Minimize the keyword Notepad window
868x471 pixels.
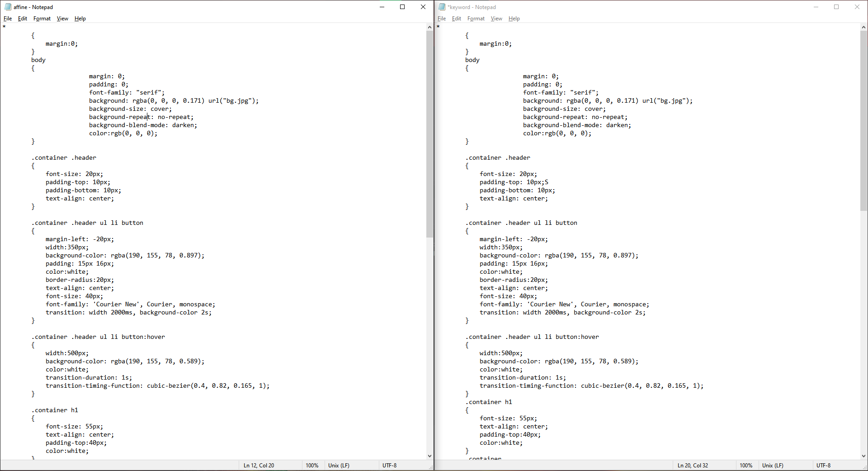coord(816,7)
